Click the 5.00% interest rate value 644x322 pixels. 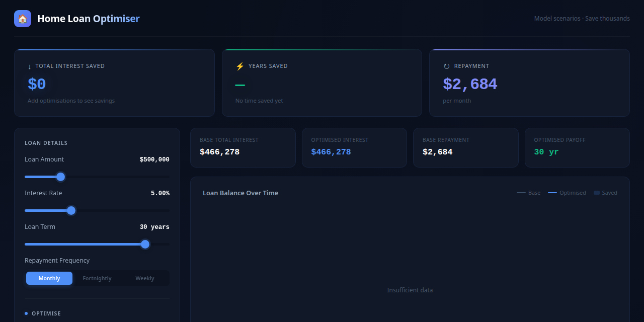coord(160,193)
